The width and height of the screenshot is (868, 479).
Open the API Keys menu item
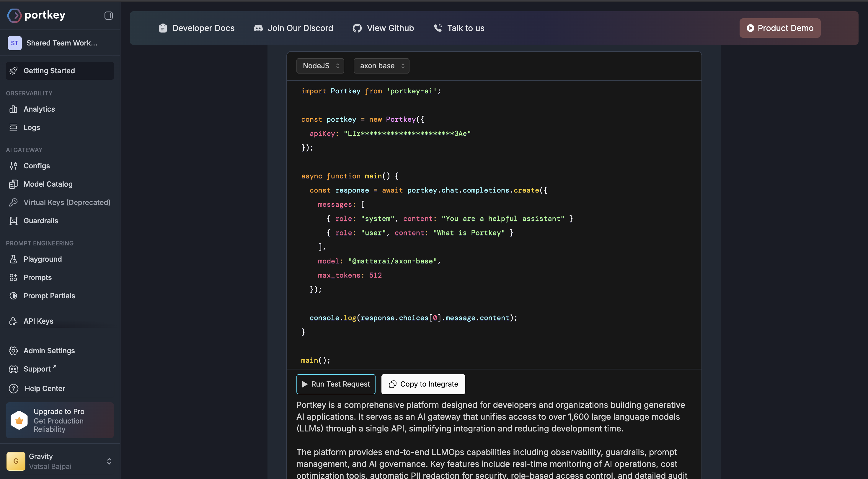pos(38,321)
